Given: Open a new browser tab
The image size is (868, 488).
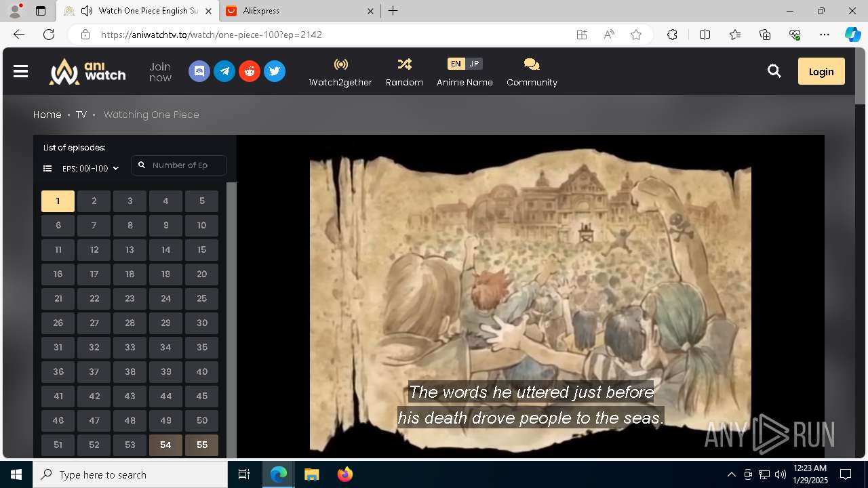Looking at the screenshot, I should coord(393,11).
